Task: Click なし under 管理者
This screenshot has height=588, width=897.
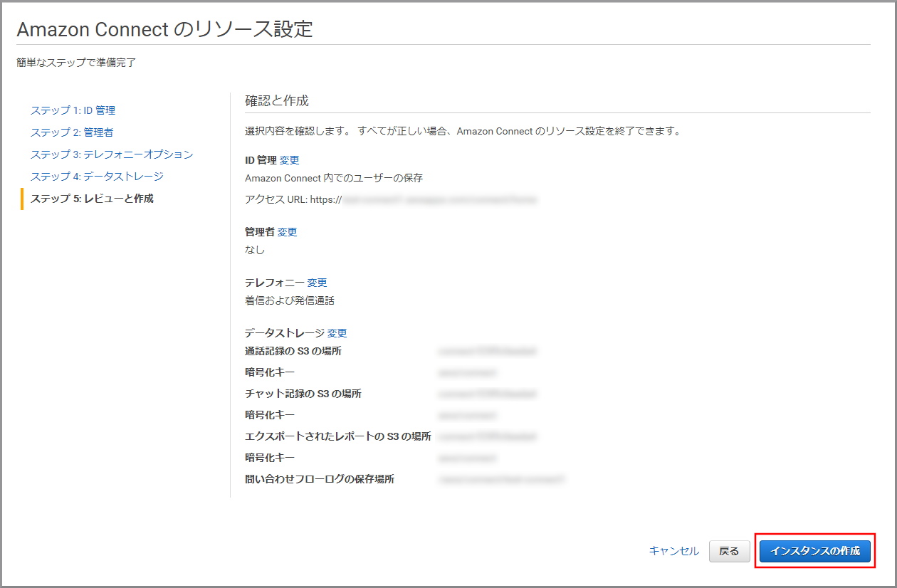Action: pyautogui.click(x=255, y=250)
